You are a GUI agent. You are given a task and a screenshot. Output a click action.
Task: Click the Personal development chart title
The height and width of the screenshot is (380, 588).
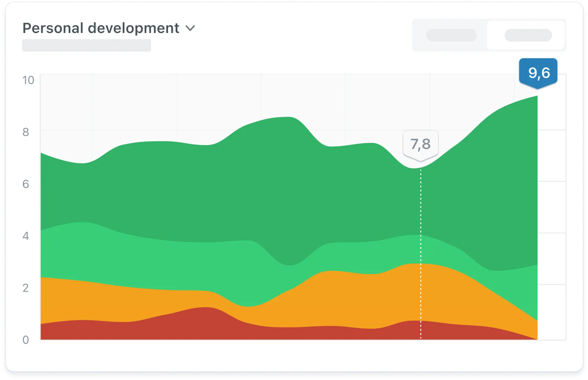[x=101, y=28]
